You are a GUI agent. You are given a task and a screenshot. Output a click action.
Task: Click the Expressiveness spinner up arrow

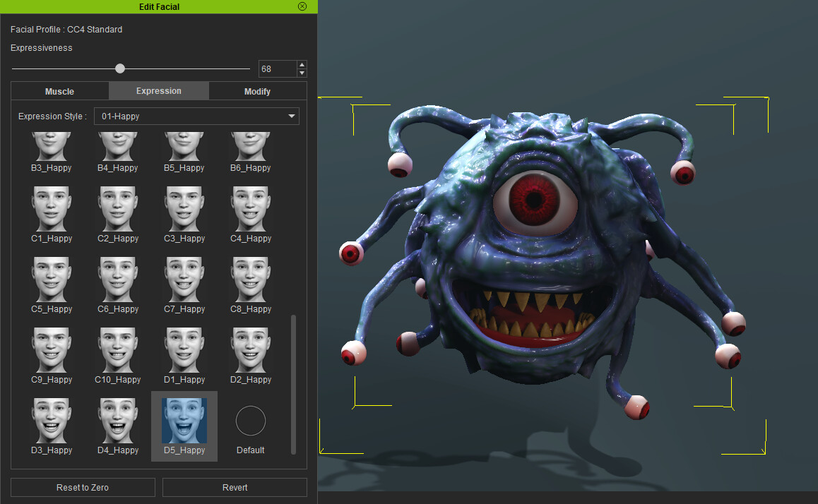302,64
